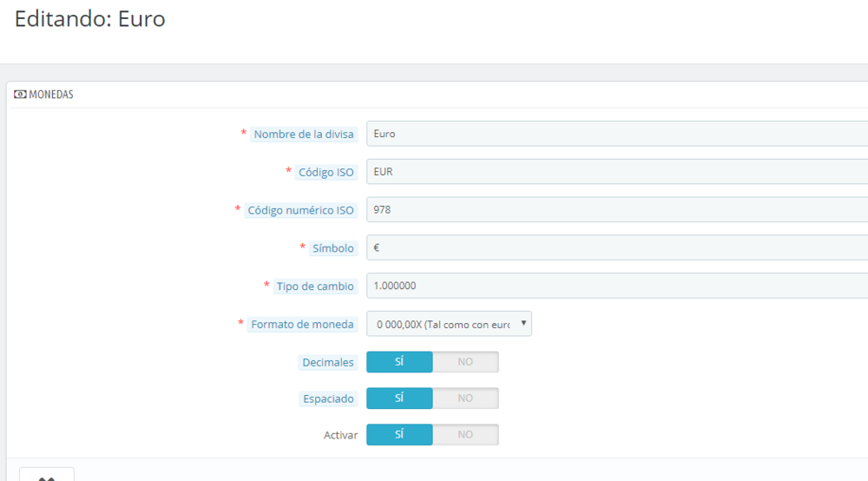Click the Nombre de la divisa label
Image resolution: width=868 pixels, height=481 pixels.
click(303, 134)
